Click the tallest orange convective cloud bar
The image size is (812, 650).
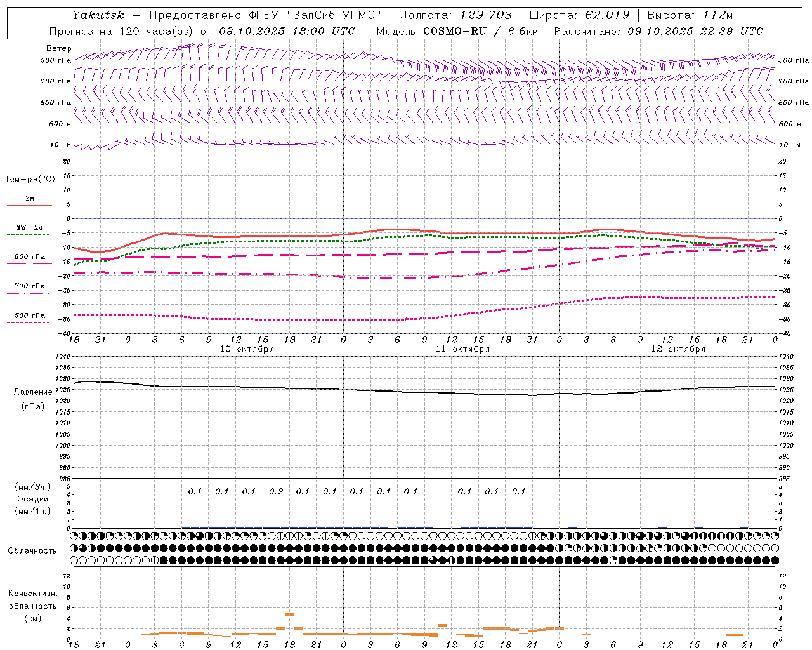click(289, 614)
